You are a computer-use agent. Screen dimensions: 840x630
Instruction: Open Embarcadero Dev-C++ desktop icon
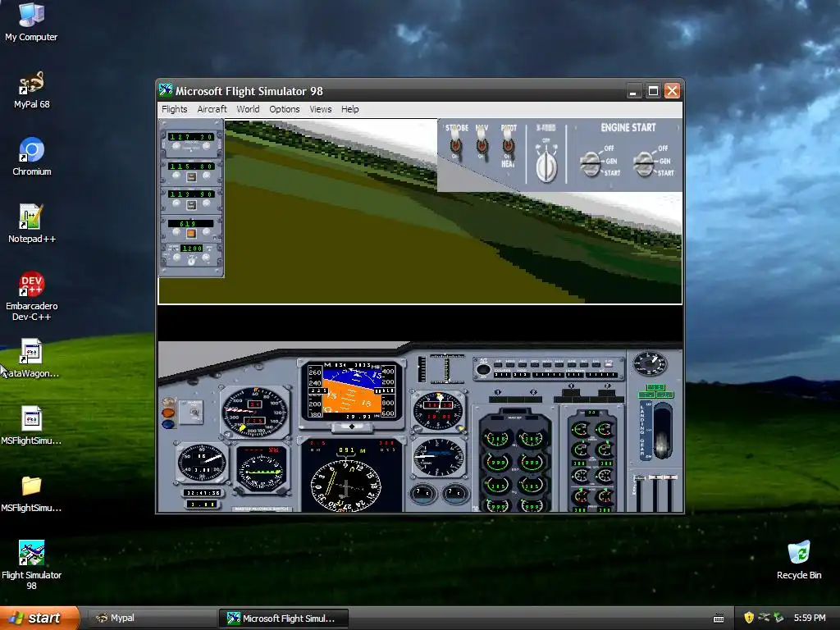(x=31, y=296)
